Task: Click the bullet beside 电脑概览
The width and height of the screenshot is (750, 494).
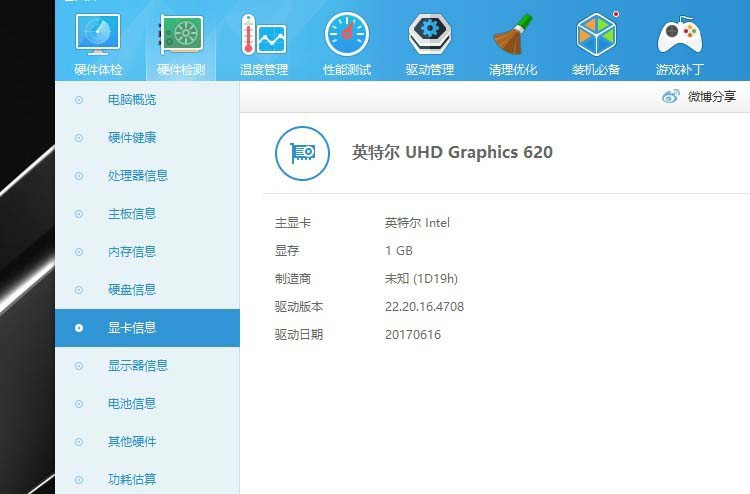Action: [x=79, y=100]
